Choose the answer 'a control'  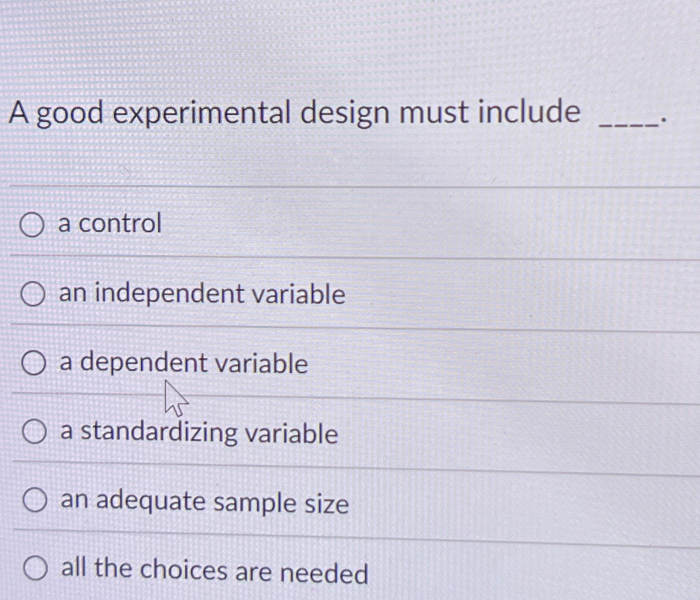pos(109,224)
